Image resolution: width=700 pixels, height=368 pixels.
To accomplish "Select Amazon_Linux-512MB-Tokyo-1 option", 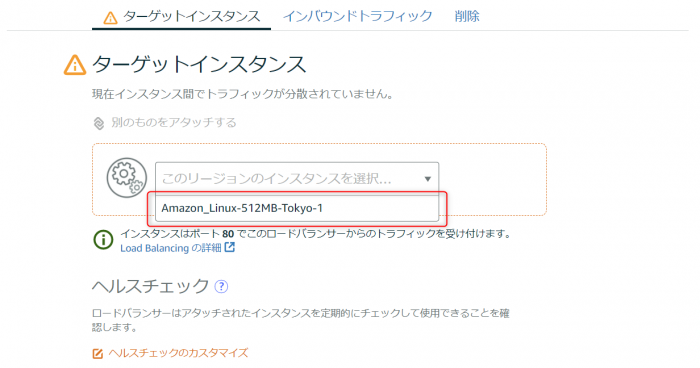I will (x=297, y=208).
